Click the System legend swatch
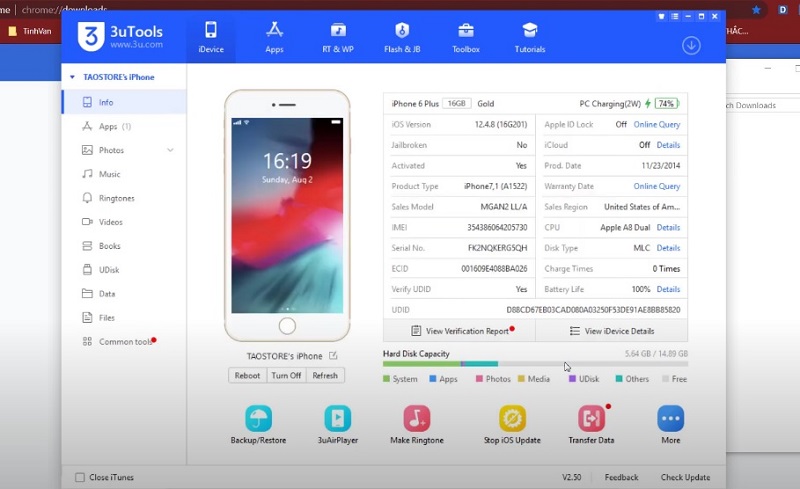This screenshot has height=489, width=800. pyautogui.click(x=386, y=379)
